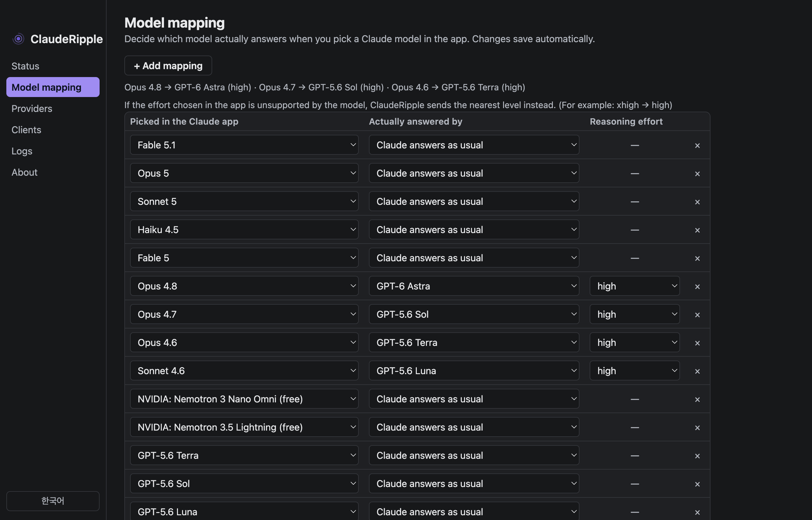Open the GPT-5.6 Terra source model dropdown
Viewport: 812px width, 520px height.
[244, 455]
